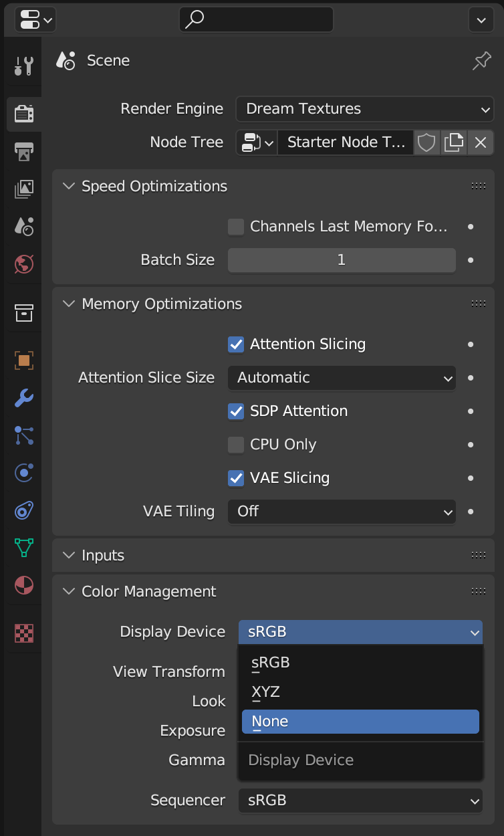The width and height of the screenshot is (504, 836).
Task: Open the Render Engine dropdown
Action: click(x=364, y=109)
